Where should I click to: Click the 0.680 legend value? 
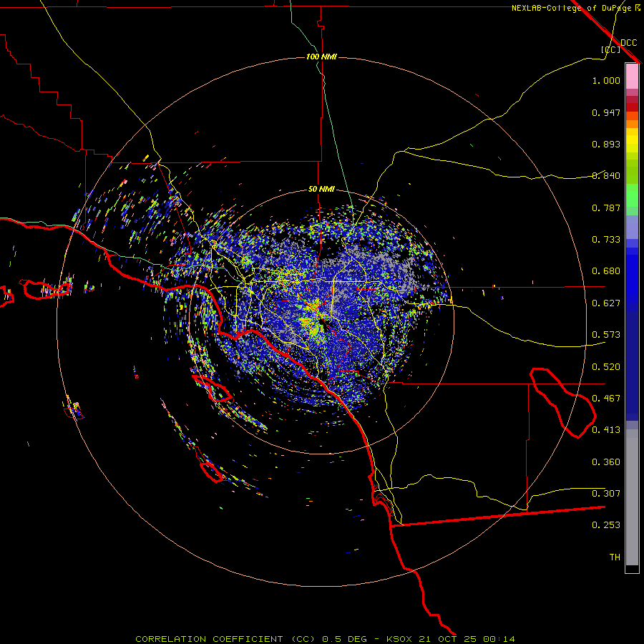(606, 271)
